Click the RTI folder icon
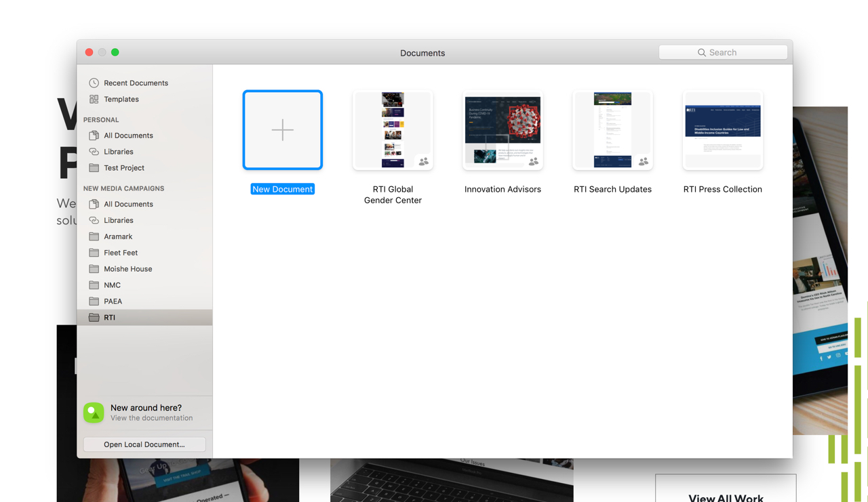 click(94, 318)
